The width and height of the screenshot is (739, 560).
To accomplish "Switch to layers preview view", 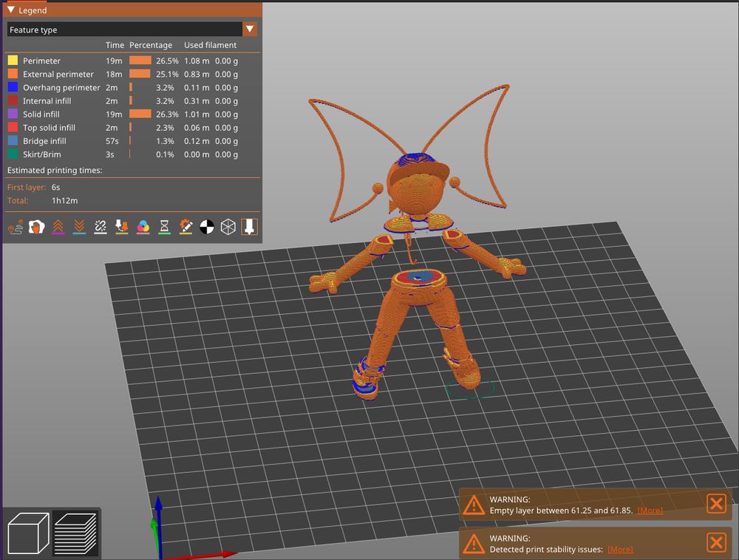I will pyautogui.click(x=75, y=533).
